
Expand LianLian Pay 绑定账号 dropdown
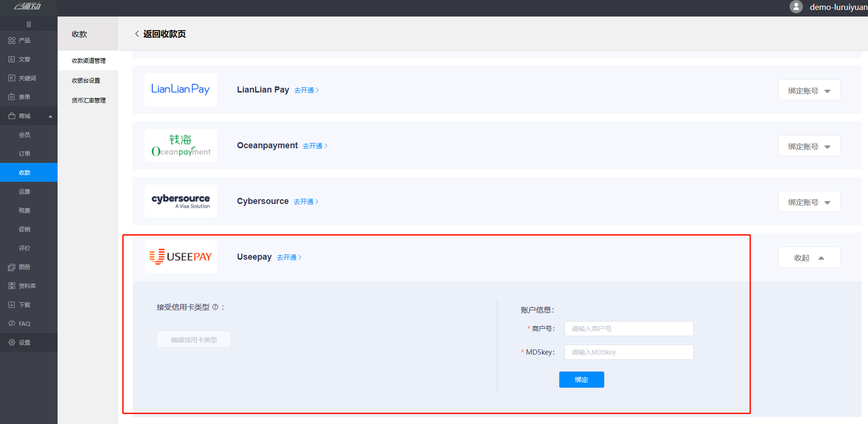coord(809,91)
